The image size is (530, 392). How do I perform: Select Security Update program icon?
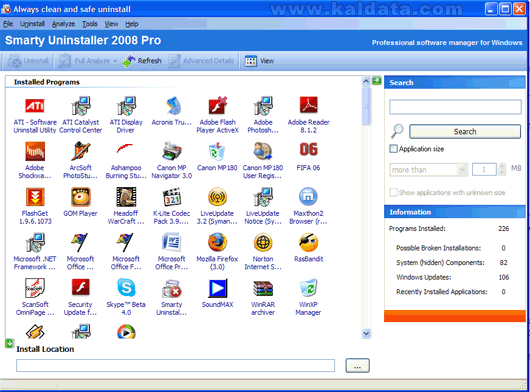pyautogui.click(x=80, y=287)
